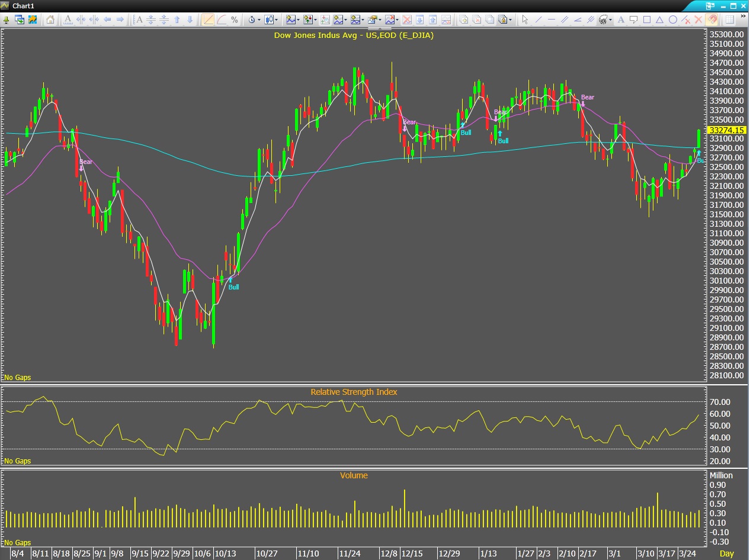Toggle the chart grid button
The image size is (750, 560).
pyautogui.click(x=729, y=20)
